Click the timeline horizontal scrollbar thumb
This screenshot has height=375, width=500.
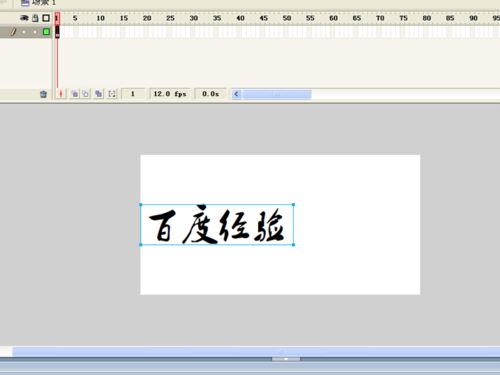(x=277, y=94)
